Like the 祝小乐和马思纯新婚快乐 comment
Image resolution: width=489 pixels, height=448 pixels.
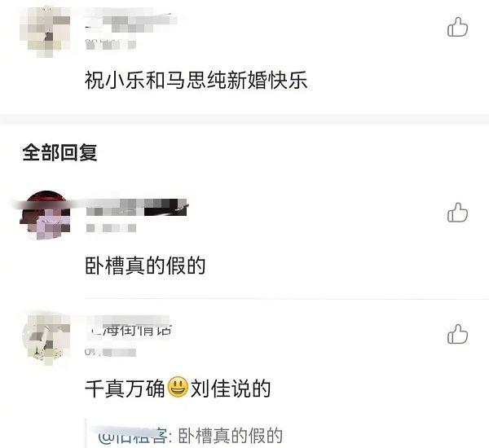tap(457, 27)
